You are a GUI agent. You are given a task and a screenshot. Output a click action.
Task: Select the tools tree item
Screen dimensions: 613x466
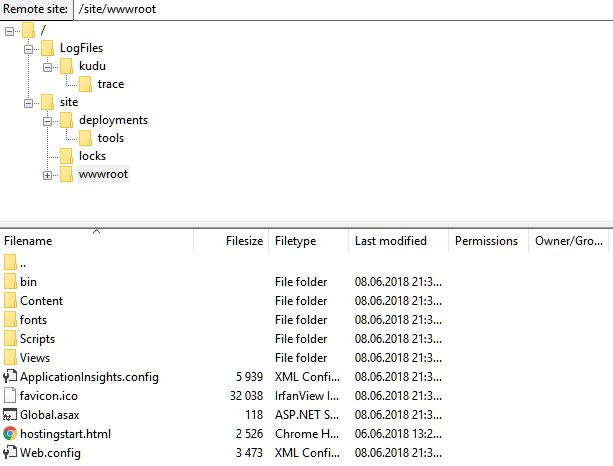[x=111, y=138]
